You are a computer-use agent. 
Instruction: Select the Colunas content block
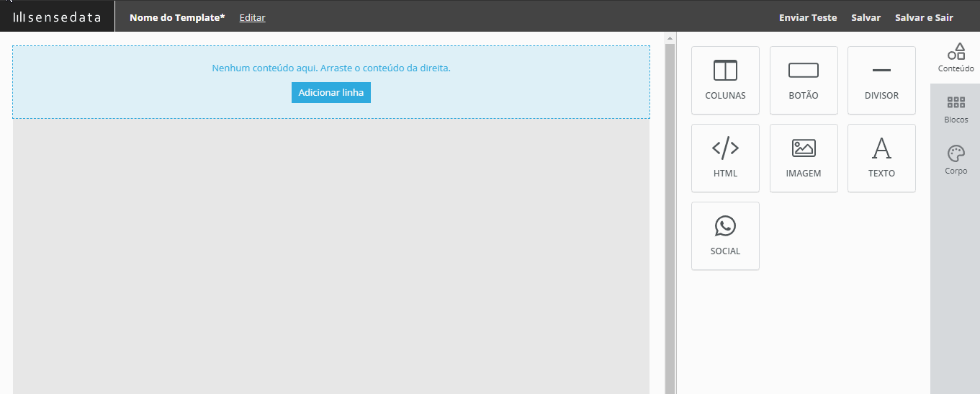point(725,80)
